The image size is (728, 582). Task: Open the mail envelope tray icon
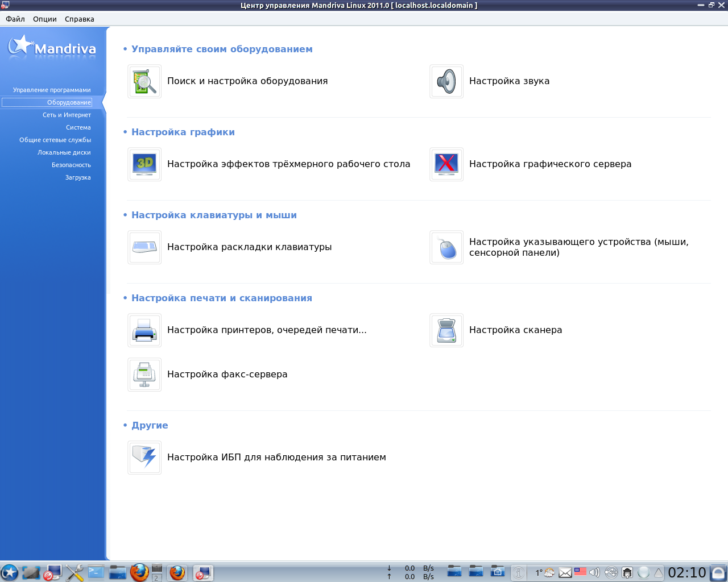point(565,572)
